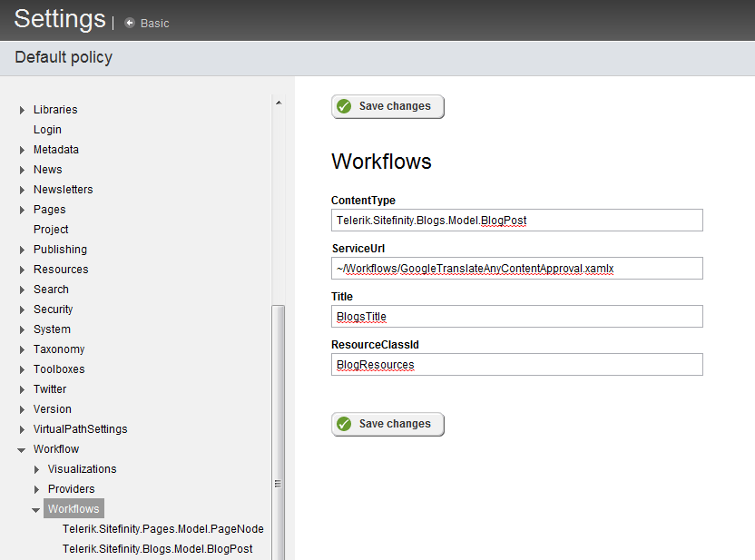The height and width of the screenshot is (560, 755).
Task: Click the top Save changes button
Action: tap(387, 106)
